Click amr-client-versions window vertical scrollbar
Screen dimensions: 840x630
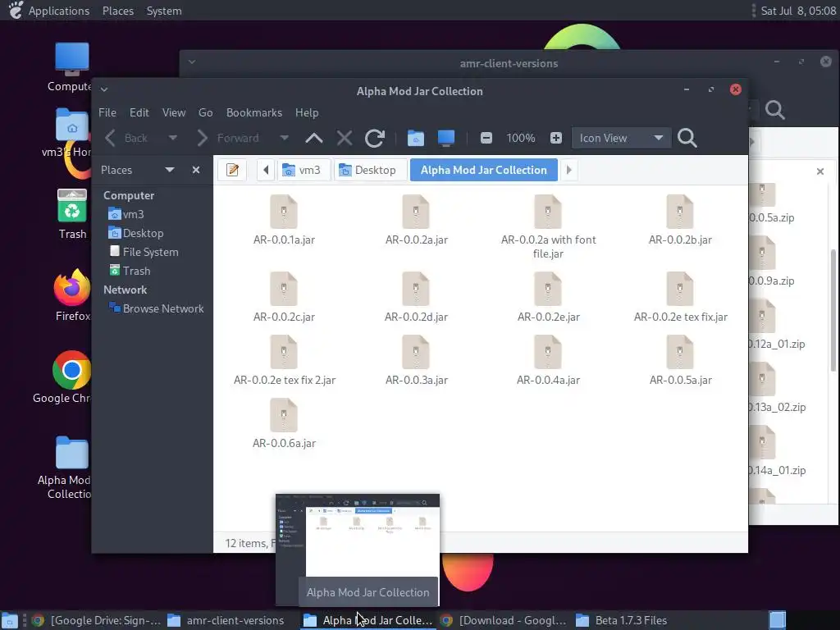(833, 311)
